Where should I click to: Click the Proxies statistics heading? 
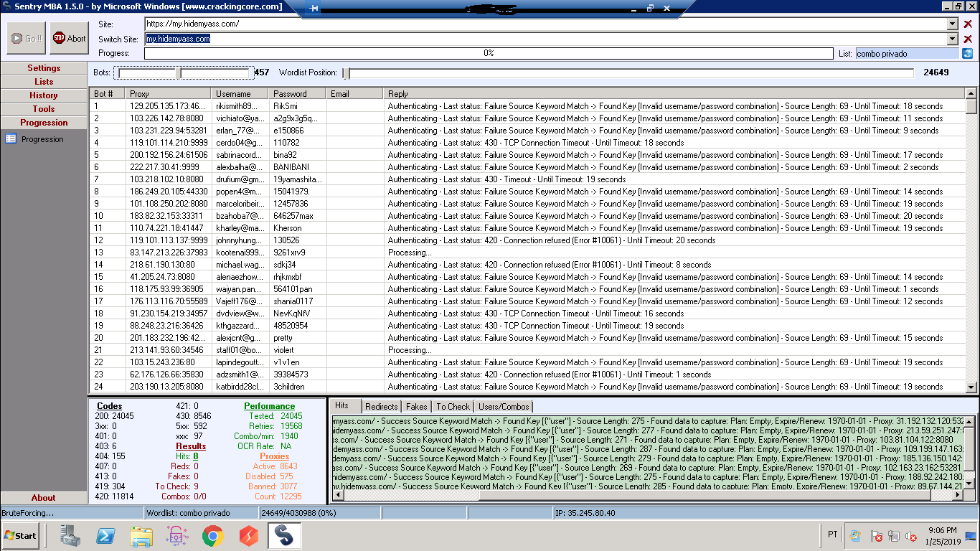click(x=274, y=456)
